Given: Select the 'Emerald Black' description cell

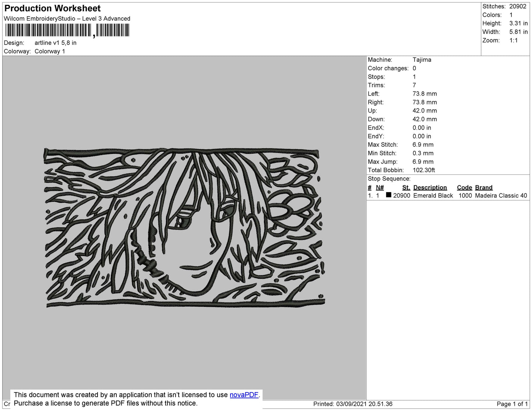Looking at the screenshot, I should coord(433,196).
